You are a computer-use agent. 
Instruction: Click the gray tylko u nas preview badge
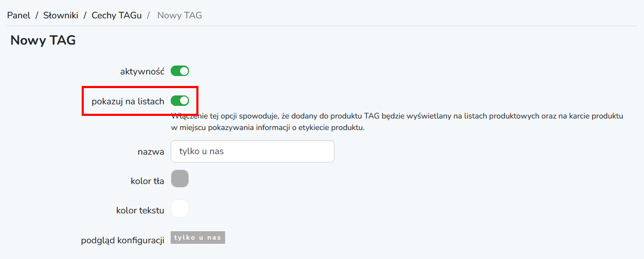[x=198, y=238]
